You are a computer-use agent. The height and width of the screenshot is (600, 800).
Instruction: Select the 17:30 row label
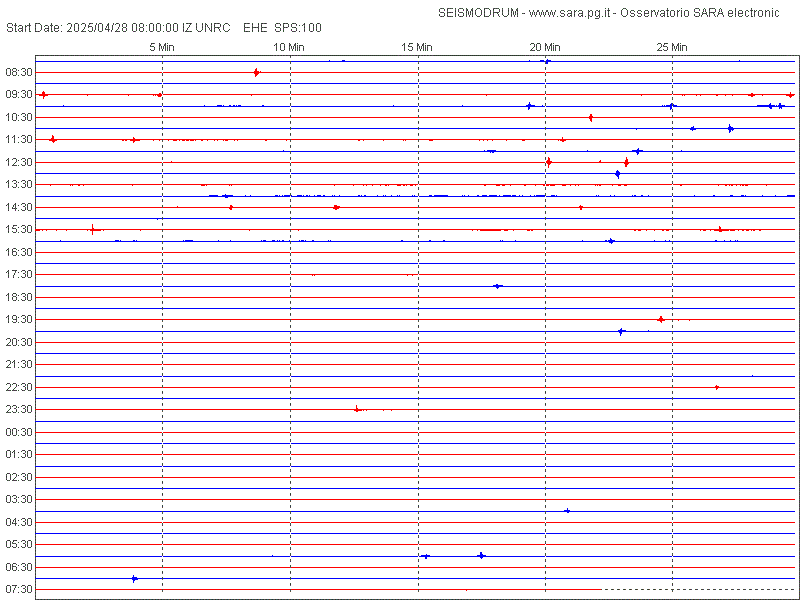point(19,274)
